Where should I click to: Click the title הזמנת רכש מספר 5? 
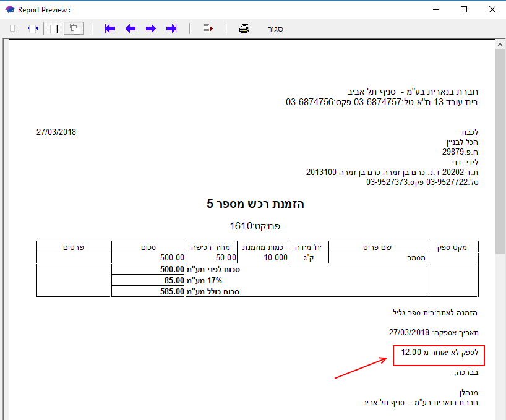(x=255, y=204)
